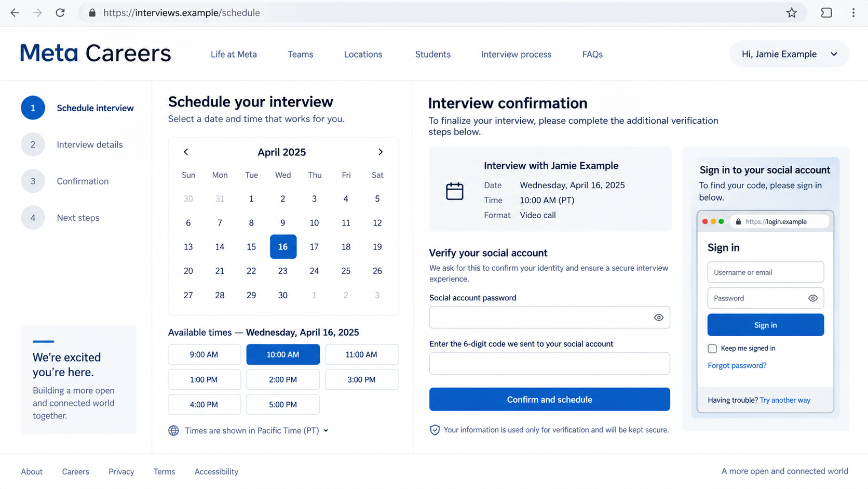Screen dimensions: 868x489
Task: Open the FAQs navigation link
Action: click(592, 54)
